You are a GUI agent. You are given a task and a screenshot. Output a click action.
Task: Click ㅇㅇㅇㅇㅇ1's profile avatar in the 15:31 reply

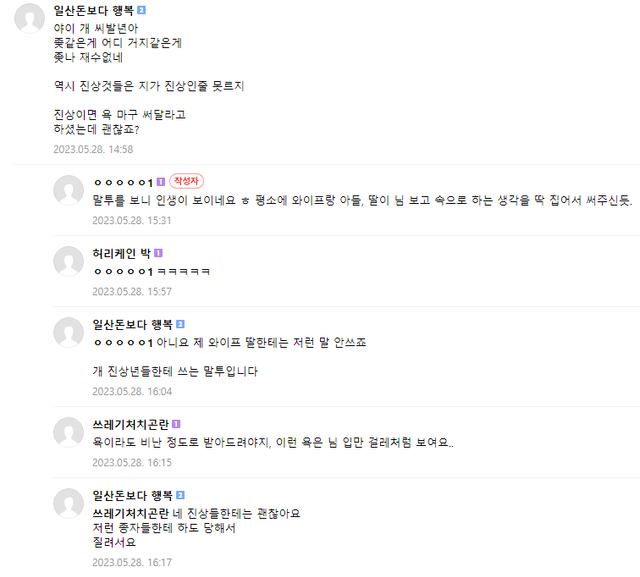(68, 191)
